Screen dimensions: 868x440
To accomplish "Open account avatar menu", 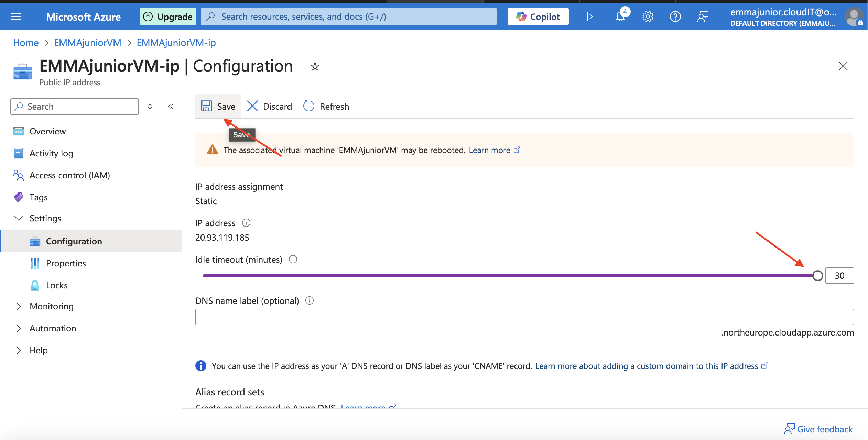I will click(x=854, y=16).
